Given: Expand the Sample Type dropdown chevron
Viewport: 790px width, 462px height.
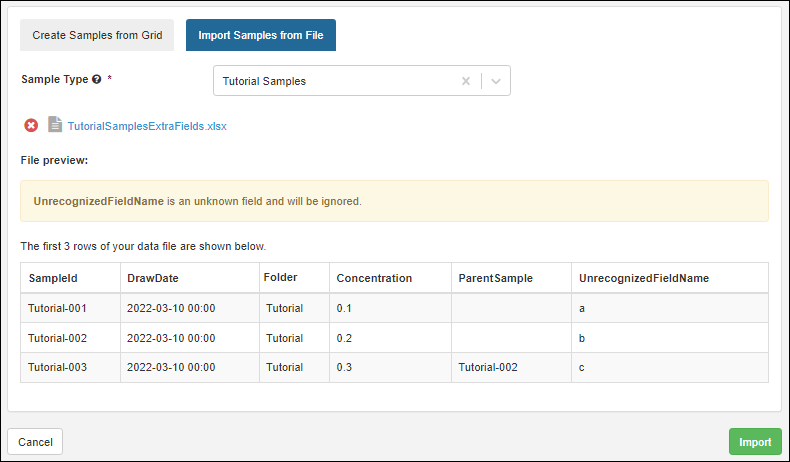Looking at the screenshot, I should tap(496, 81).
